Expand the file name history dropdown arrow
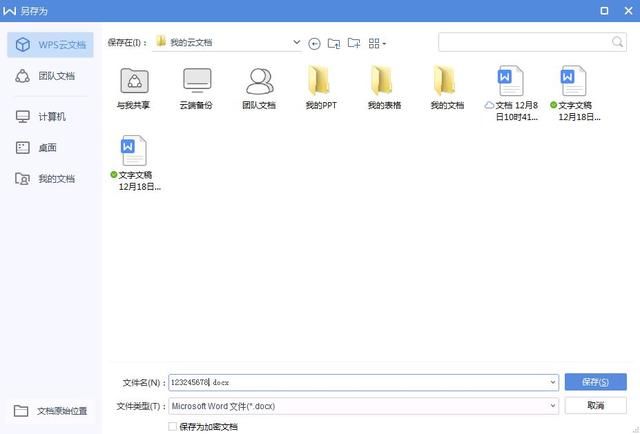The image size is (640, 434). [553, 383]
